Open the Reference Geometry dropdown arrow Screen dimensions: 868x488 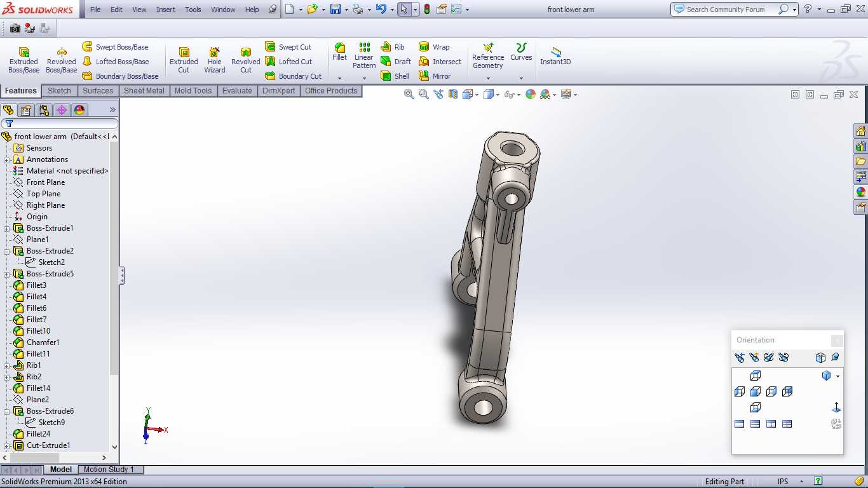click(x=488, y=78)
